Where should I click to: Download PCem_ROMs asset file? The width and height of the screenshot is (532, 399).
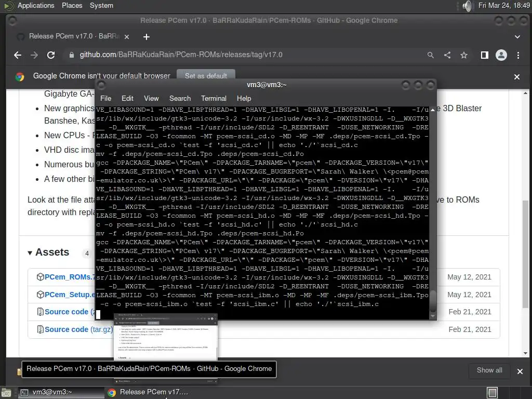(70, 277)
